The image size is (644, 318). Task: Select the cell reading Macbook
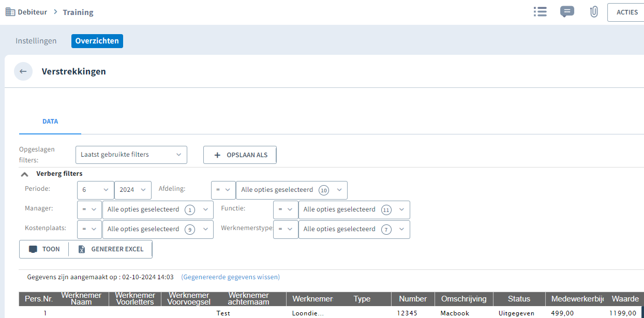[x=455, y=313]
